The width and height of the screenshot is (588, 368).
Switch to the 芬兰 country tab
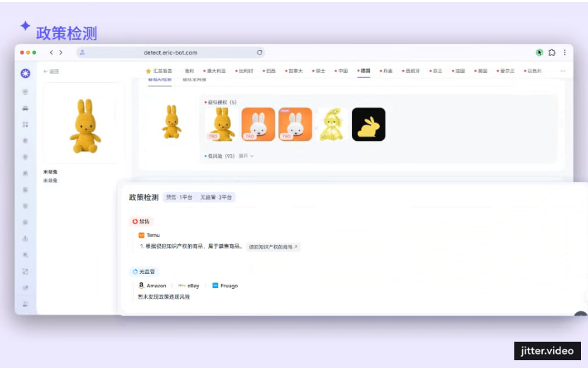[436, 71]
